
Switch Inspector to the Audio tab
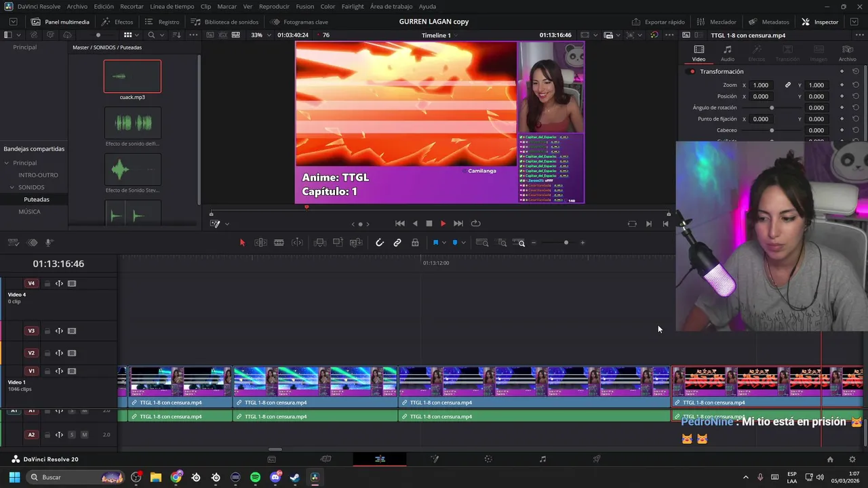(728, 54)
